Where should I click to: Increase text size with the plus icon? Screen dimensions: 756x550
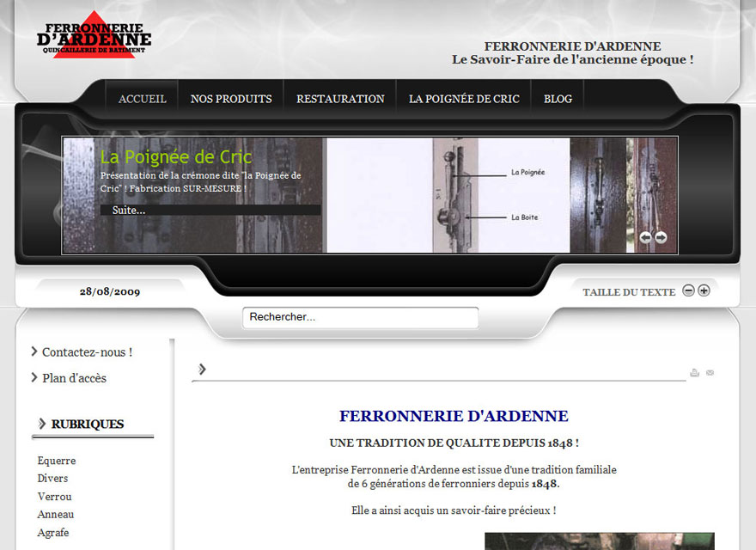(x=704, y=290)
